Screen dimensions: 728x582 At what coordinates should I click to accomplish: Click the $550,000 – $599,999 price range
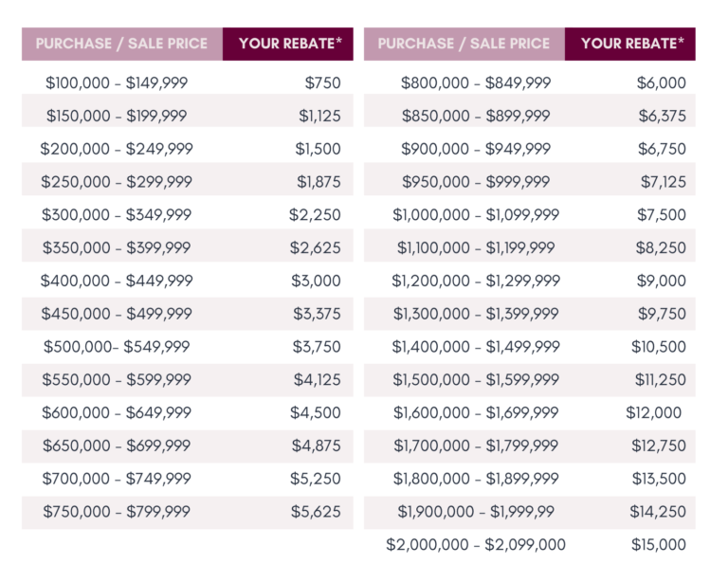coord(117,380)
